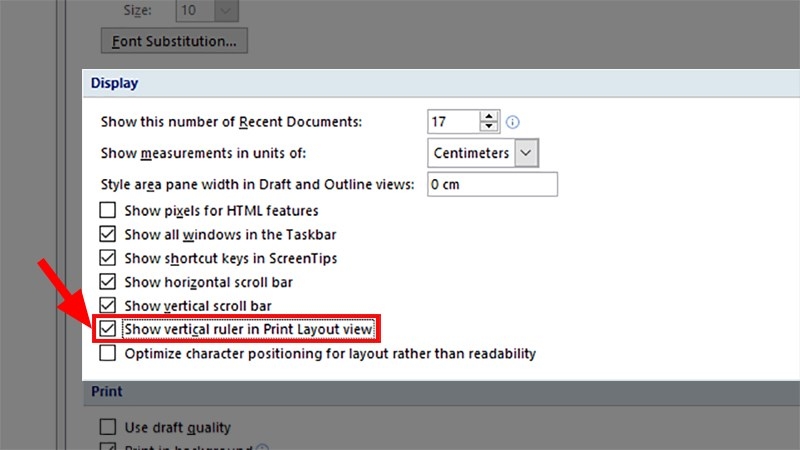Click the Display section header
This screenshot has width=800, height=450.
click(x=115, y=83)
